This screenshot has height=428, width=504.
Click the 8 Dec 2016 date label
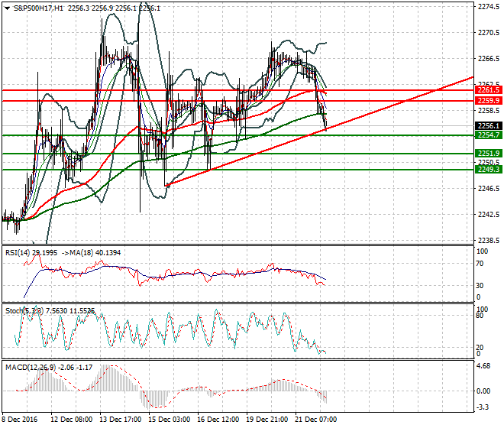(21, 420)
